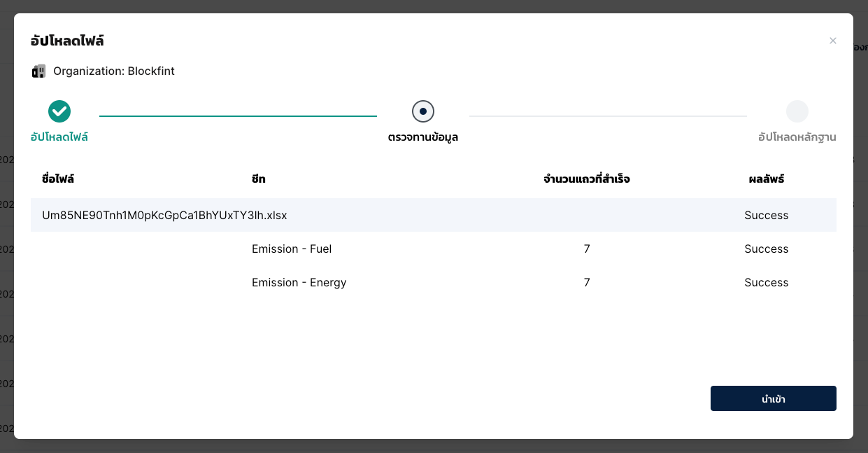Jump to the อัปโหลดหลักฐาน step label
868x453 pixels.
coord(797,137)
